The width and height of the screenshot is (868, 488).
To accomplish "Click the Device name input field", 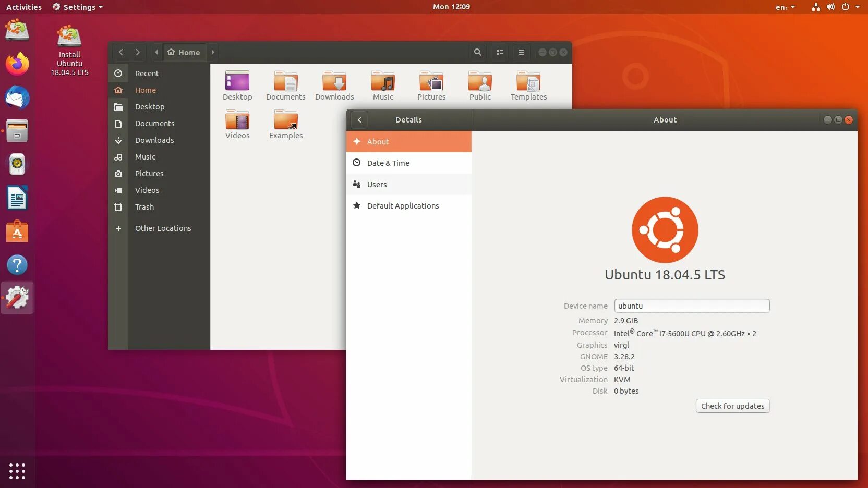I will [692, 306].
